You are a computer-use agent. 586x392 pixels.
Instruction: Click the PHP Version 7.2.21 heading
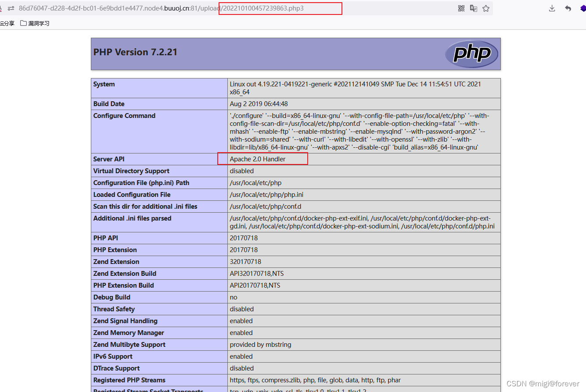point(135,52)
